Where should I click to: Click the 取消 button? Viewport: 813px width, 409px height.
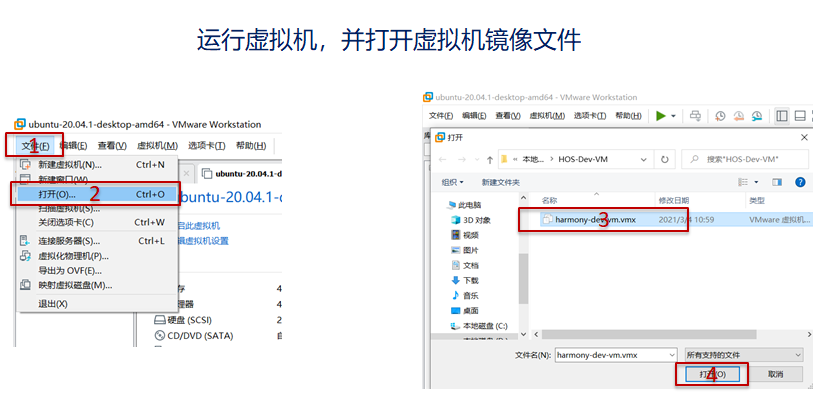click(775, 374)
